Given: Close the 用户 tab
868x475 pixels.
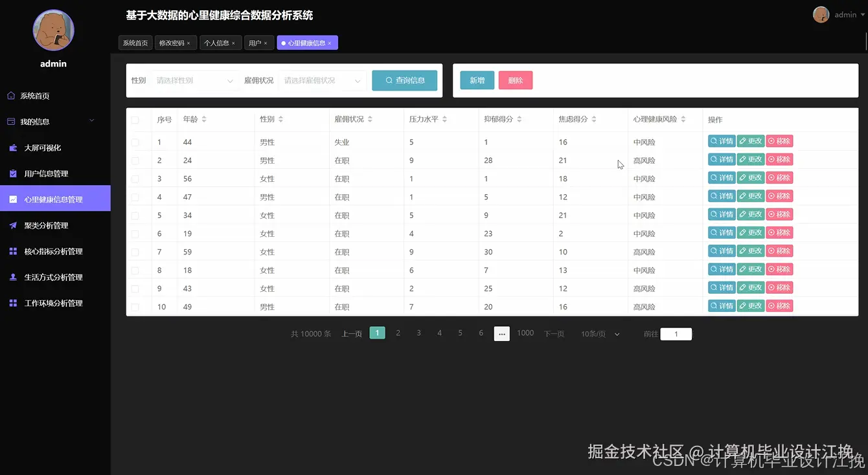Looking at the screenshot, I should pos(266,43).
